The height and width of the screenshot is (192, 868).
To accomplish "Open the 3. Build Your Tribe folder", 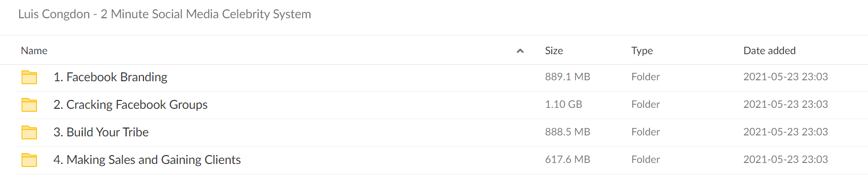I will pos(101,132).
